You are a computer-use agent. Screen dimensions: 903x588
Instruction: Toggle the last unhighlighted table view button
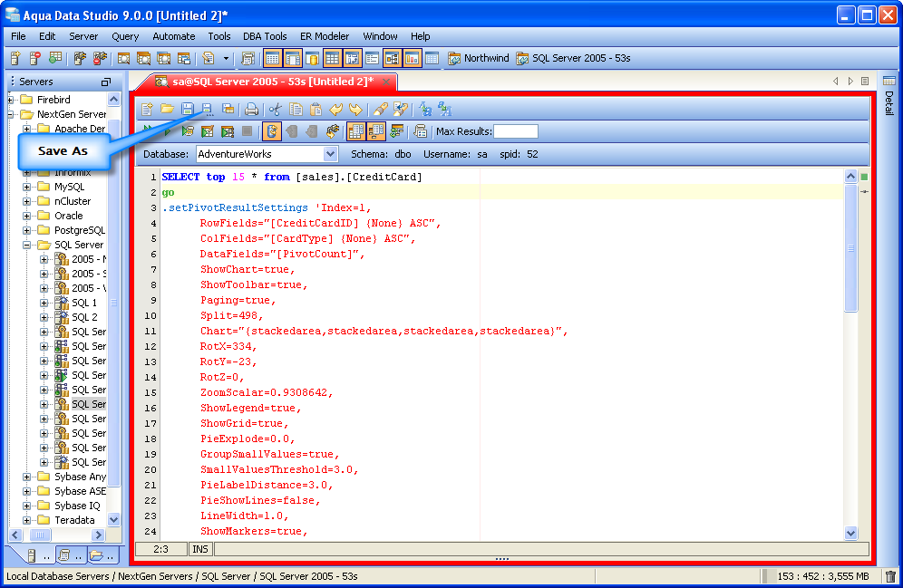click(432, 58)
